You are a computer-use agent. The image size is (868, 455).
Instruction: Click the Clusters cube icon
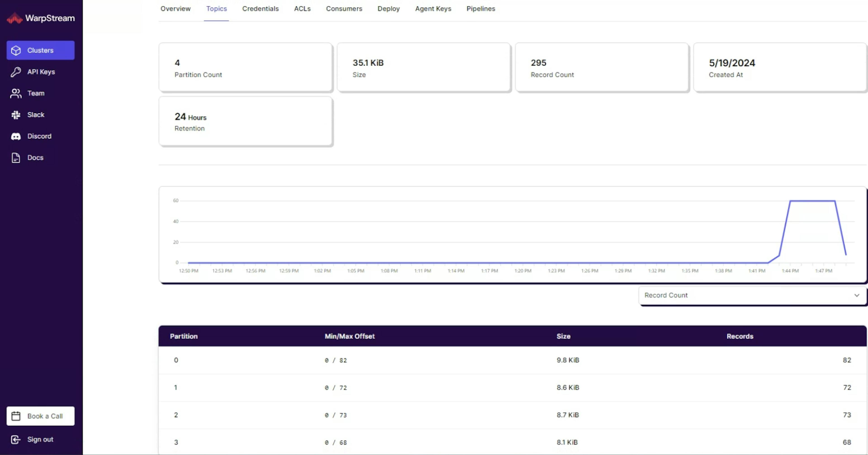pos(16,51)
